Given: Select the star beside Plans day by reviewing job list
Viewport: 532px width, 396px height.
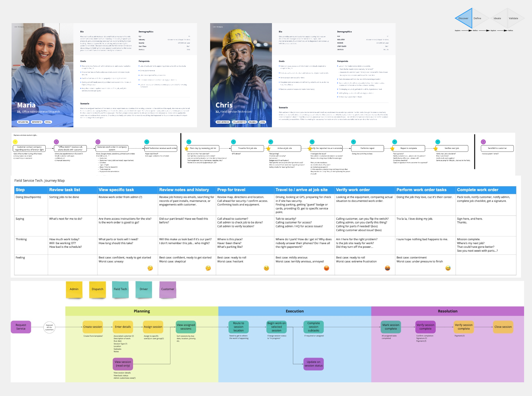Looking at the screenshot, I should pos(186,149).
